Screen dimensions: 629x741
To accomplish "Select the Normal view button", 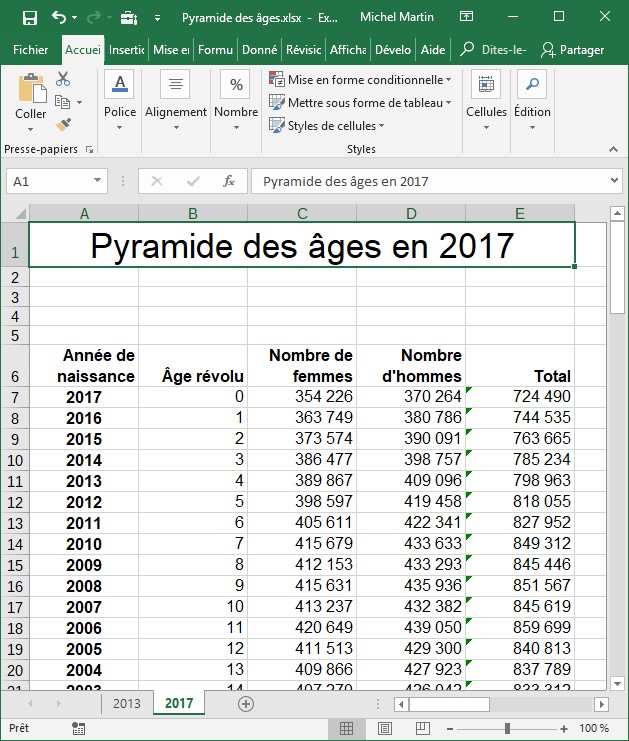I will coord(346,728).
